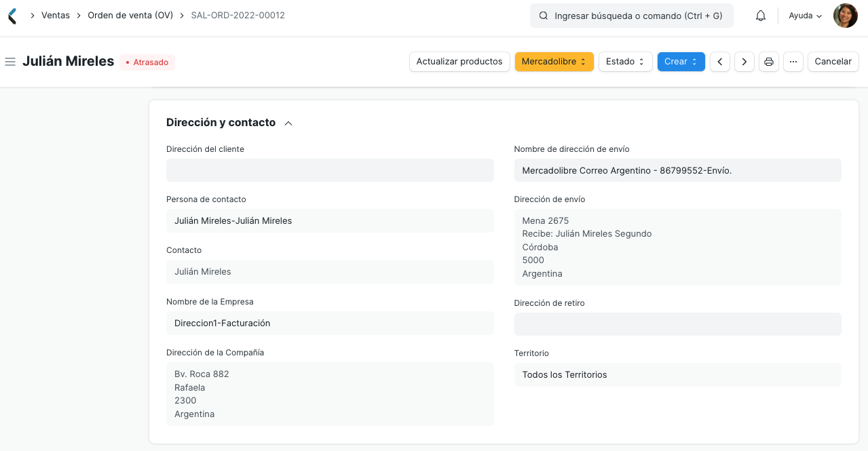Go to next record with right arrow
The height and width of the screenshot is (451, 868).
tap(744, 61)
